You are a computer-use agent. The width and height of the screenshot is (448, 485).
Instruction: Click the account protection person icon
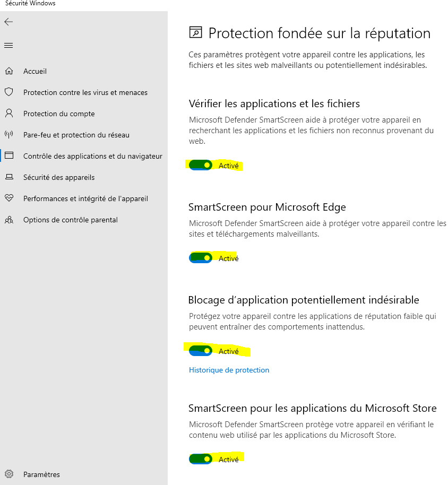(x=8, y=114)
